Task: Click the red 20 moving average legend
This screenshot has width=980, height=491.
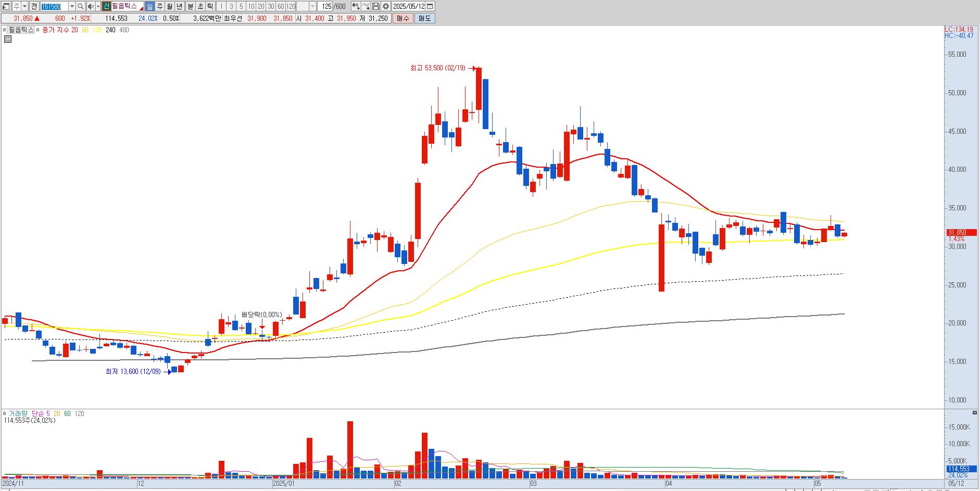Action: click(x=74, y=30)
